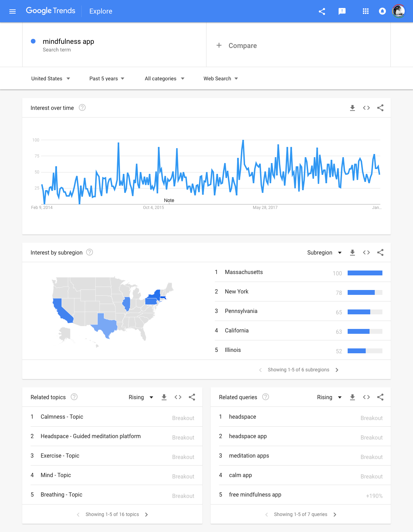Screen dimensions: 413x532
Task: Click the share icon in the top header
Action: 322,11
